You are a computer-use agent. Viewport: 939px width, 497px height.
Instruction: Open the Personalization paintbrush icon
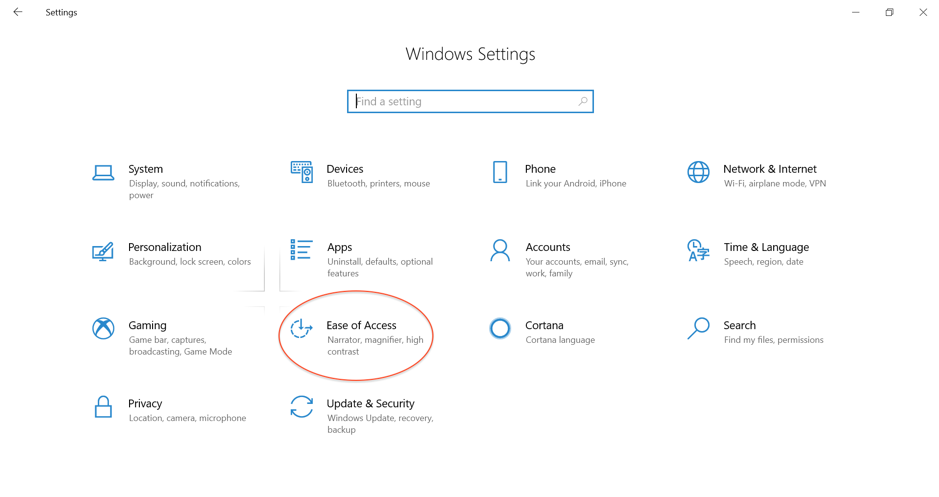tap(103, 251)
